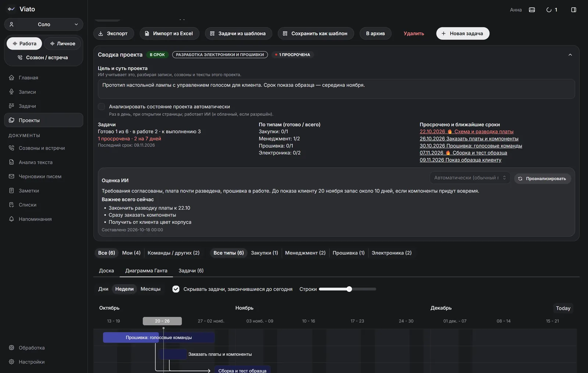Open Главная from the sidebar
The image size is (588, 373).
(x=43, y=78)
